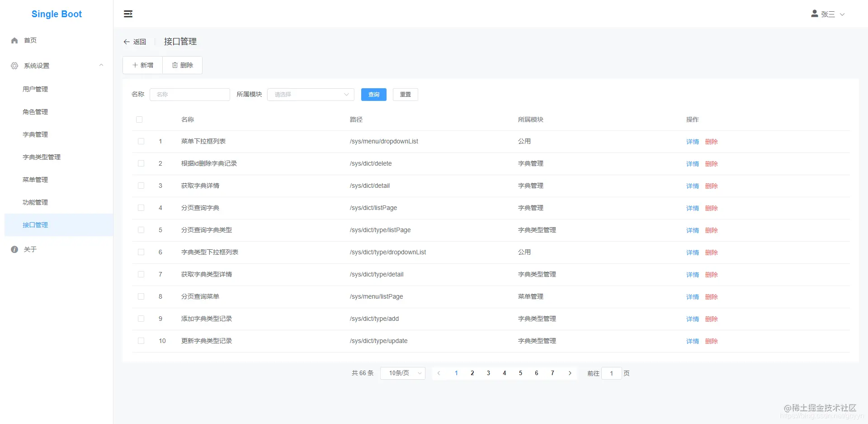Click the gear icon beside 系统设置
The height and width of the screenshot is (424, 868).
pyautogui.click(x=14, y=66)
